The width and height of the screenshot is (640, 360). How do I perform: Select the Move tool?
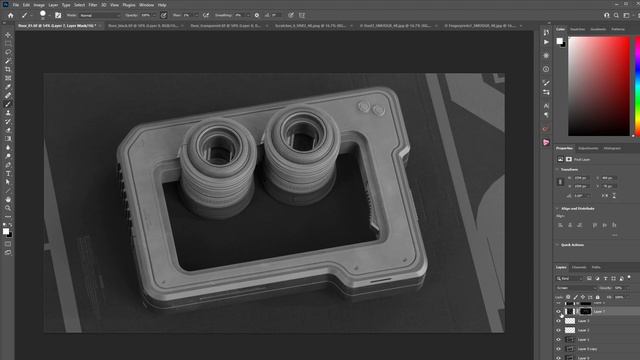click(8, 35)
